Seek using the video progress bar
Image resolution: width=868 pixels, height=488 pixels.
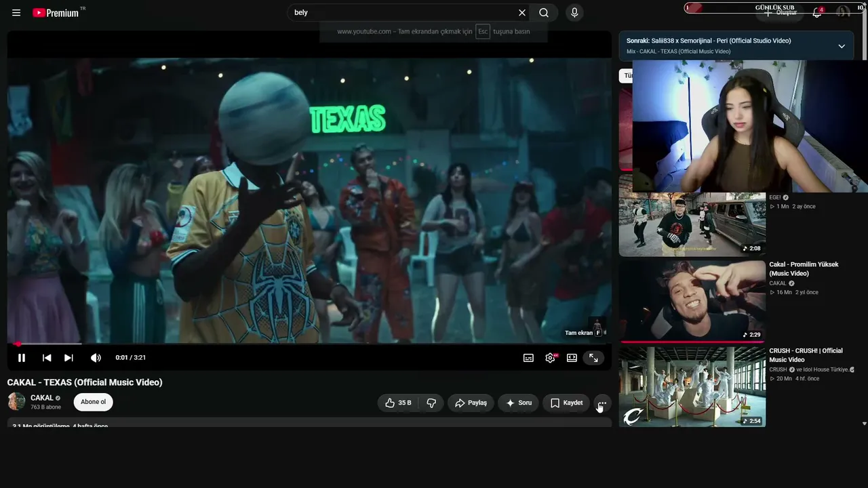[x=309, y=344]
